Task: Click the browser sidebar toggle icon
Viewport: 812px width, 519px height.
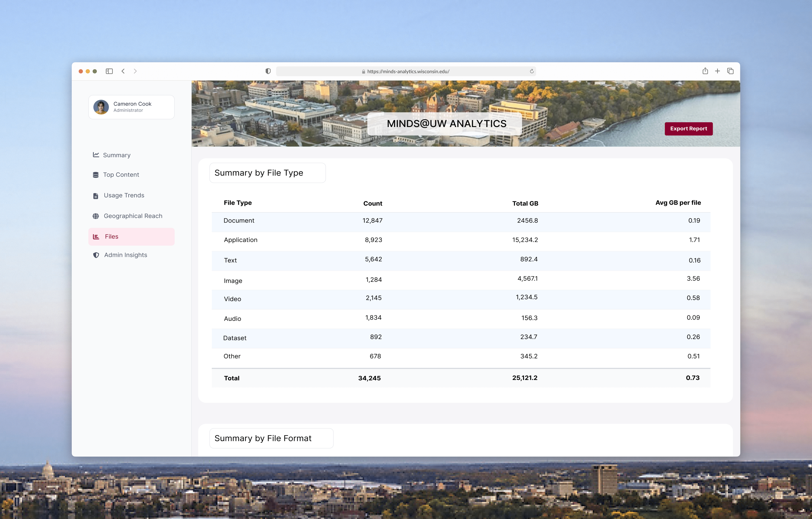Action: point(109,71)
